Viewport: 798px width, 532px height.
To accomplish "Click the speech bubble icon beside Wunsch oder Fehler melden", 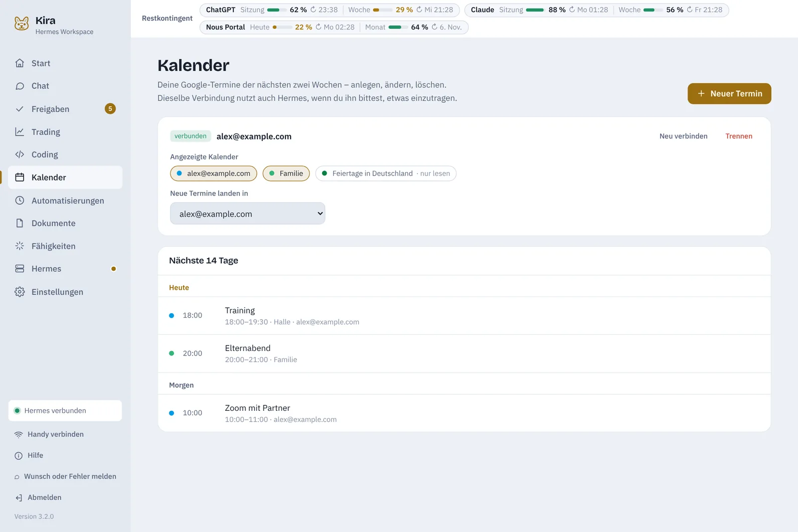I will coord(17,477).
